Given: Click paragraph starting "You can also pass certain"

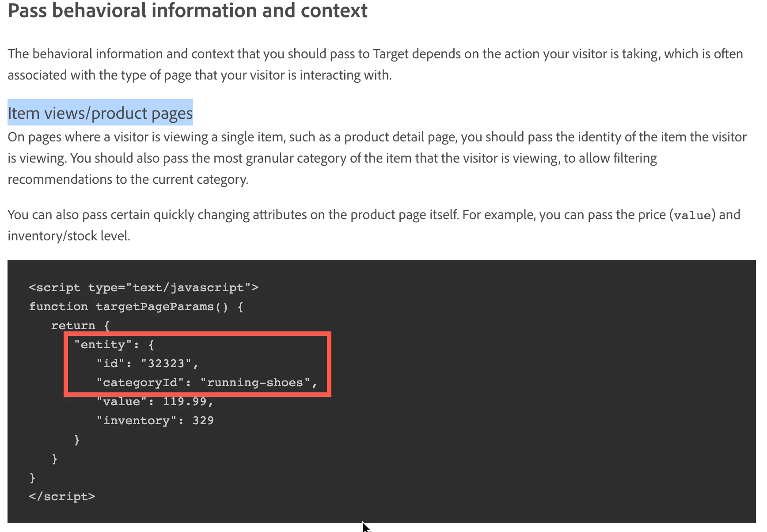Looking at the screenshot, I should tap(374, 225).
